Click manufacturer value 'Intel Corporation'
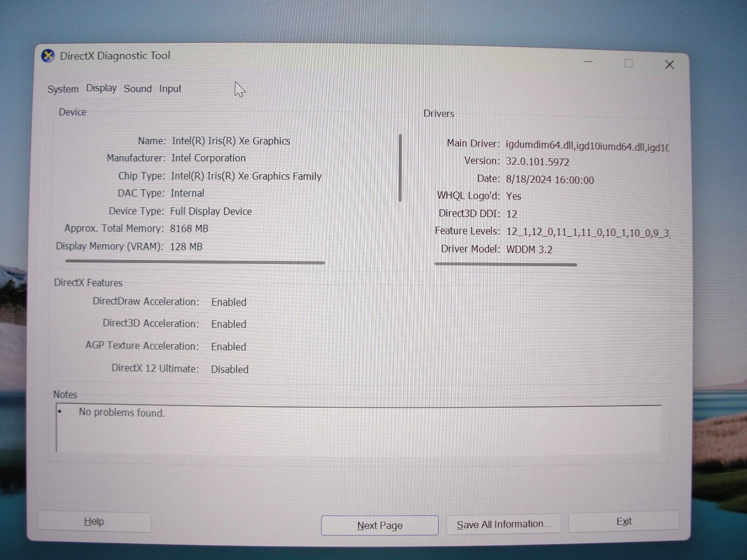This screenshot has width=747, height=560. [x=208, y=158]
